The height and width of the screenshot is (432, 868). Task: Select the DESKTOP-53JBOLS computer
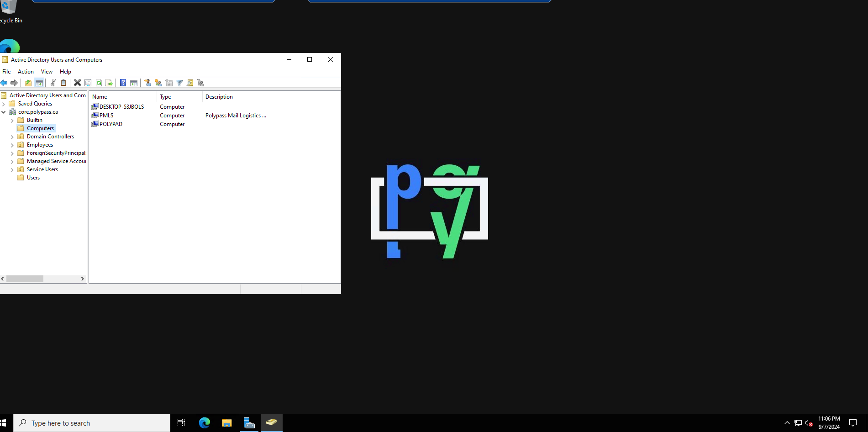coord(121,107)
